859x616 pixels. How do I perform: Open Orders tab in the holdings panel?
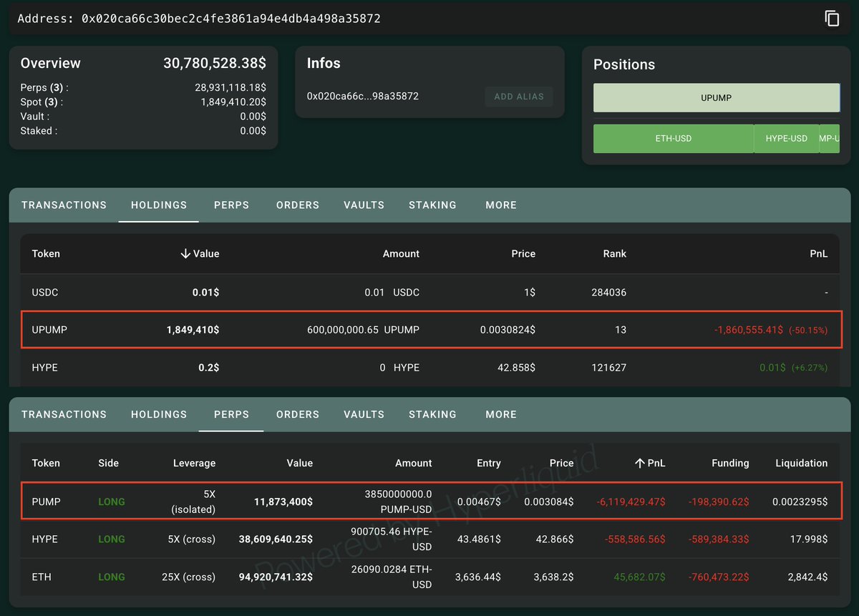[x=298, y=205]
